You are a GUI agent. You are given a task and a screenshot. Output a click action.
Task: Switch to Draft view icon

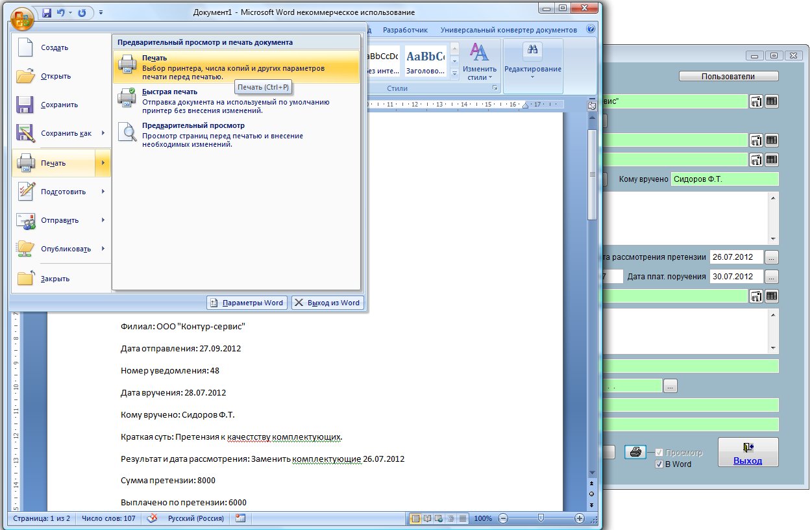coord(462,518)
